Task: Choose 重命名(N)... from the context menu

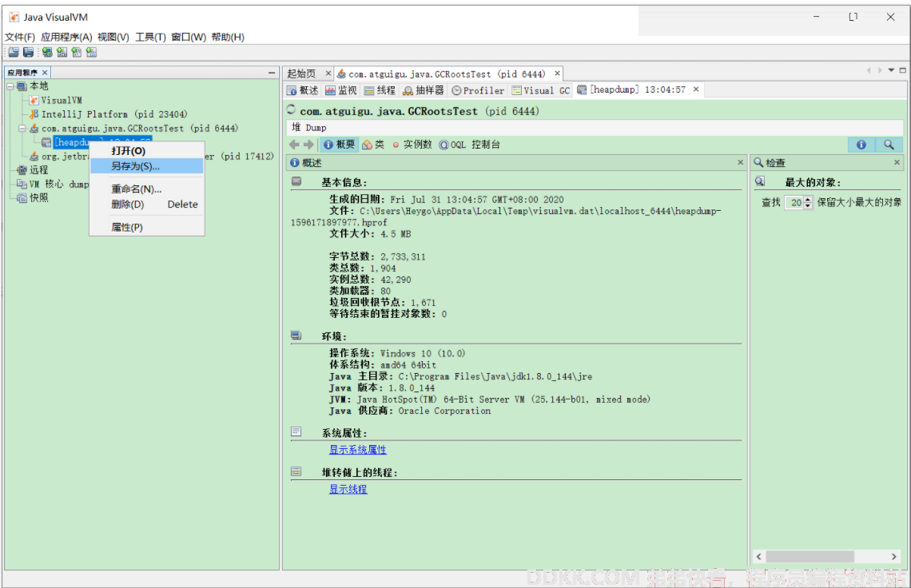Action: [147, 189]
